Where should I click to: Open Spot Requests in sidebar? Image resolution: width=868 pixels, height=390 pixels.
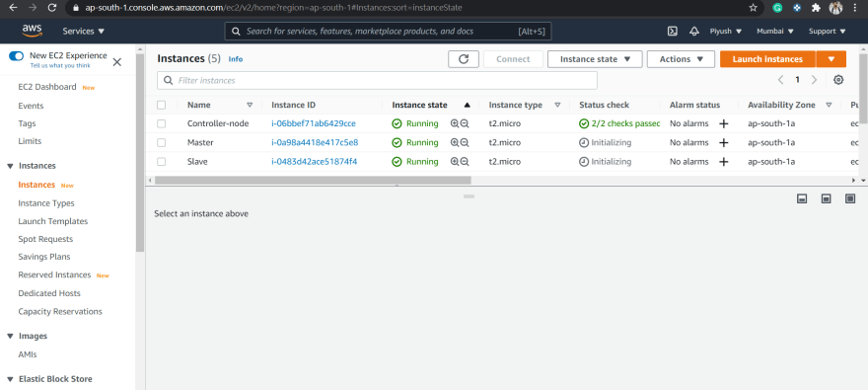(45, 239)
